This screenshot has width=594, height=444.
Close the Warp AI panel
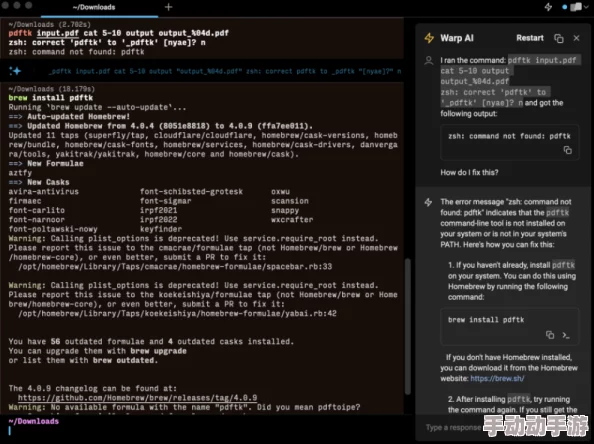click(x=576, y=38)
